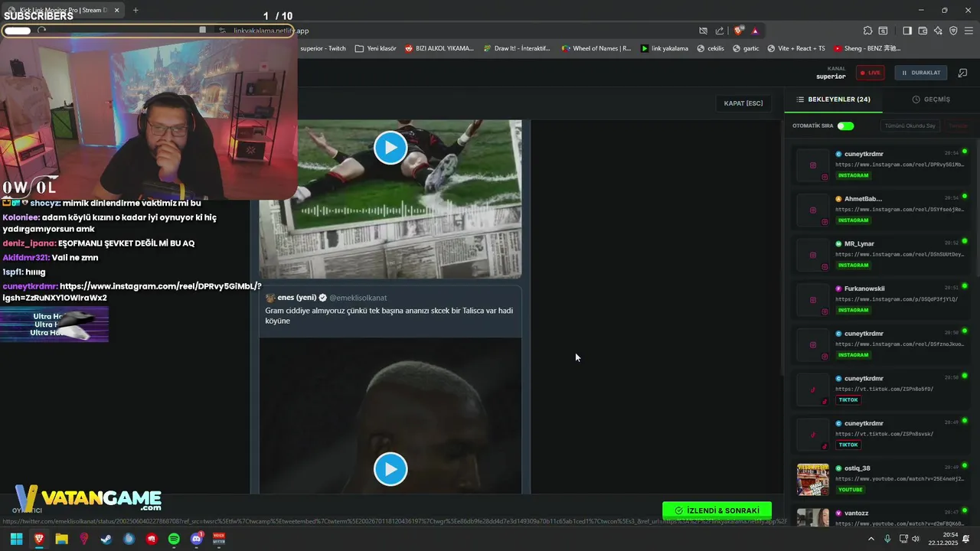Open the Brave Wallet icon
The height and width of the screenshot is (551, 980).
click(x=923, y=31)
